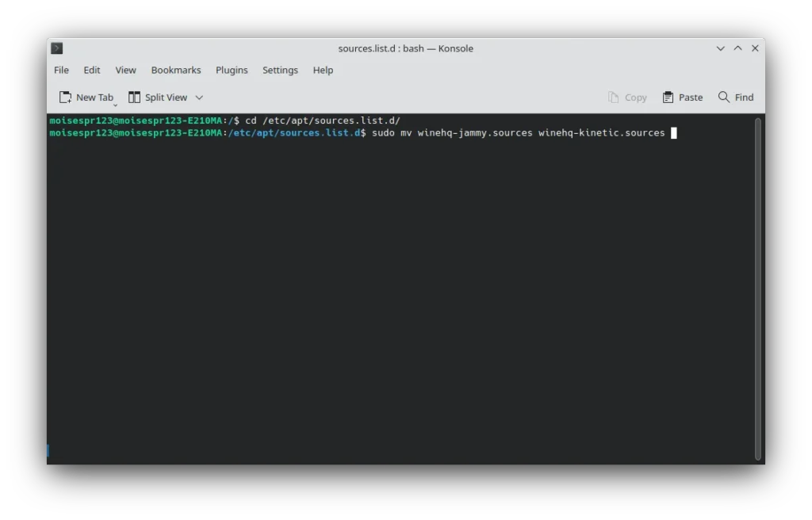Click the New Tab toolbar icon
Screen dimensions: 812x520
click(x=66, y=97)
